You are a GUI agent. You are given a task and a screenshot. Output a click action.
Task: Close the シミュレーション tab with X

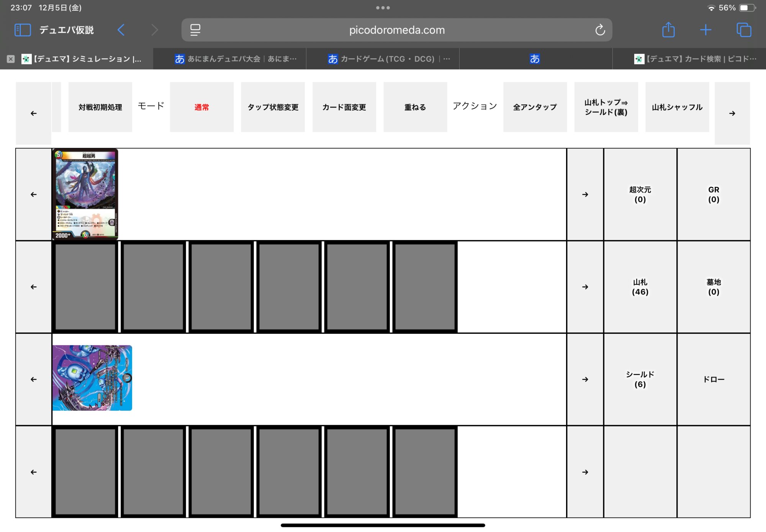[11, 59]
